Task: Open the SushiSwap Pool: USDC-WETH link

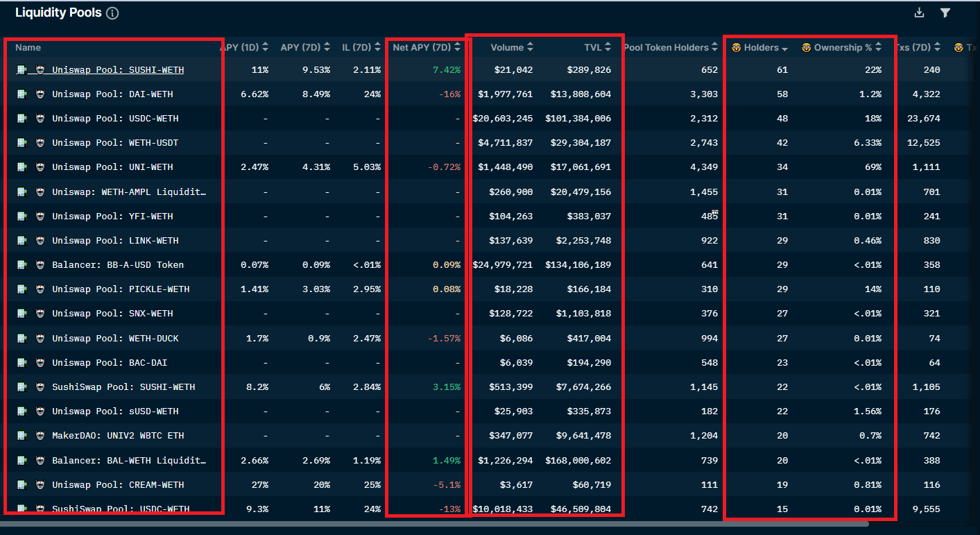Action: click(x=121, y=509)
